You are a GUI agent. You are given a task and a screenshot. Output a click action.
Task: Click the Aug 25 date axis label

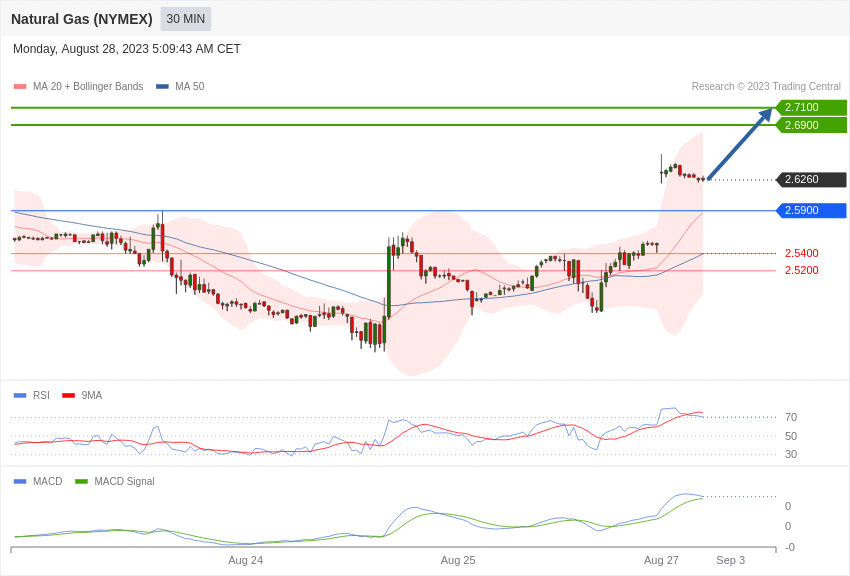click(x=458, y=560)
